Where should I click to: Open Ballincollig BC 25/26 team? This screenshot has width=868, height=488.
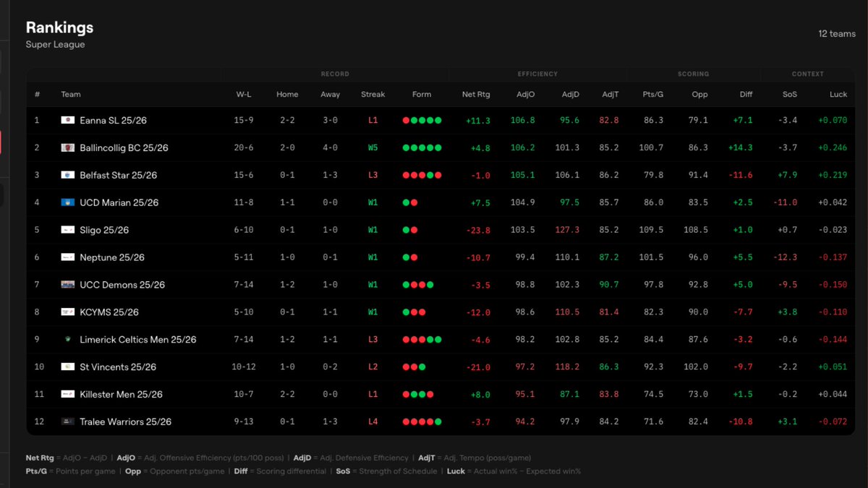coord(124,147)
